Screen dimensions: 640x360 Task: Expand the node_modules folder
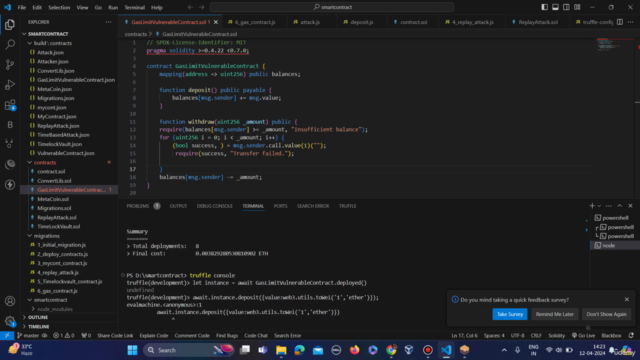(x=55, y=309)
